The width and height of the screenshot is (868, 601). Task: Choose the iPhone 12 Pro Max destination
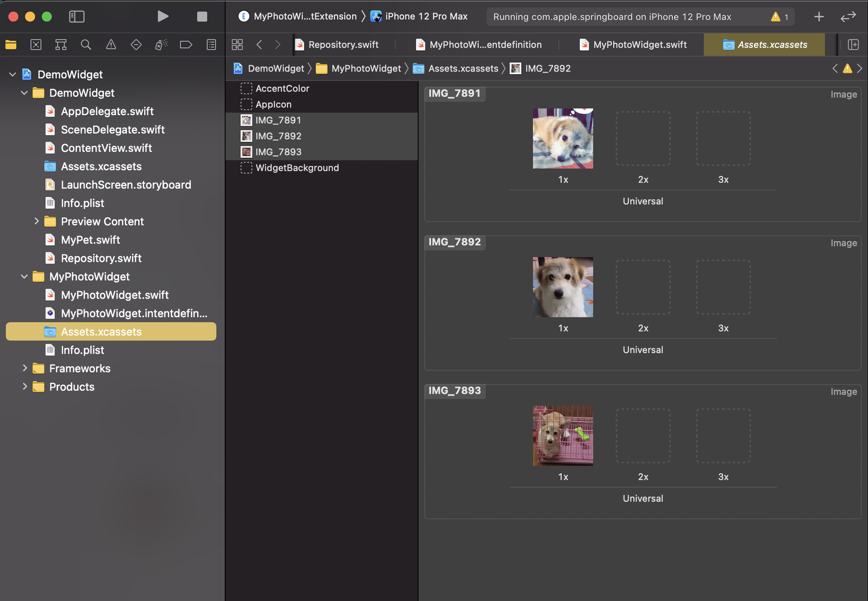pyautogui.click(x=419, y=16)
